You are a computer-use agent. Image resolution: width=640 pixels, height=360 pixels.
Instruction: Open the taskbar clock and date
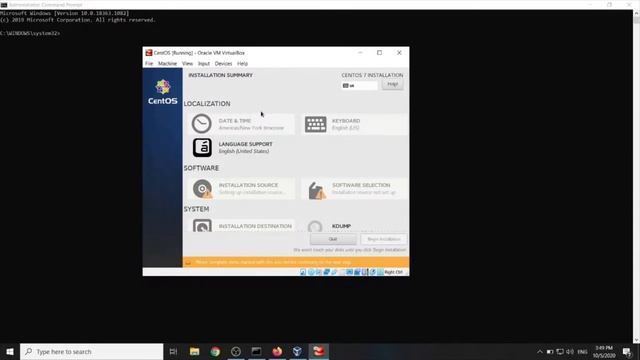click(604, 351)
